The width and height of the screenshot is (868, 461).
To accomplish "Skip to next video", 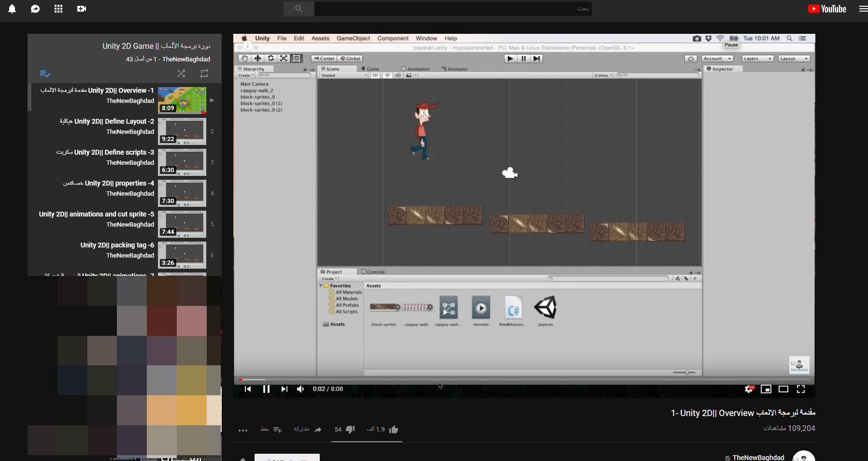I will (x=284, y=389).
